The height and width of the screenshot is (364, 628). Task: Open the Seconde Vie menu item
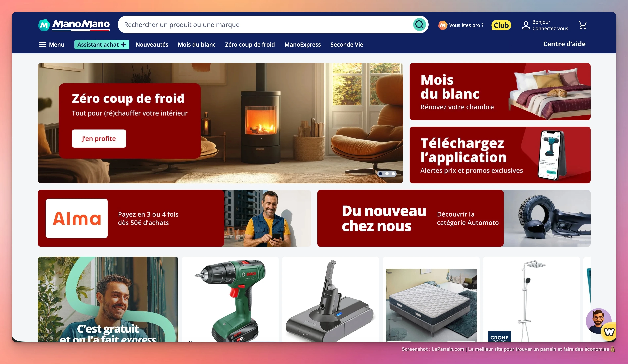[347, 45]
